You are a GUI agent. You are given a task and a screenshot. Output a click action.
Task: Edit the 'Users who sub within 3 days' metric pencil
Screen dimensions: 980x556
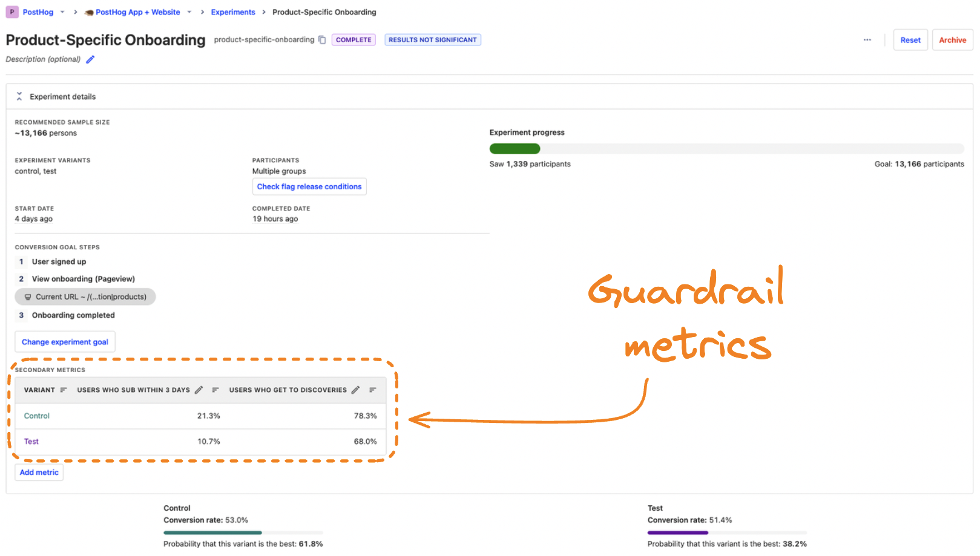pos(199,390)
